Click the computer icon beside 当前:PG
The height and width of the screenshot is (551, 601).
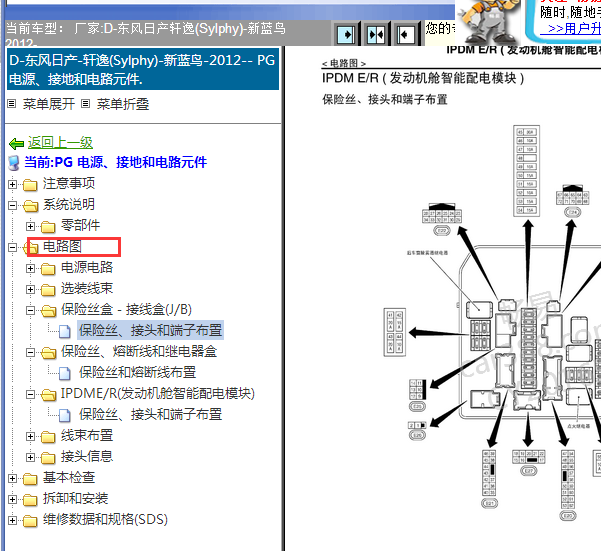coord(14,162)
